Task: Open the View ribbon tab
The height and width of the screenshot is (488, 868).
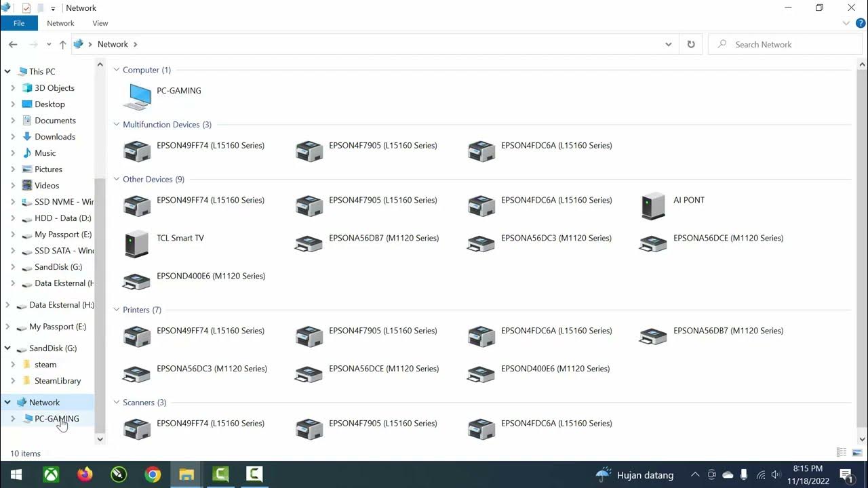Action: [x=100, y=23]
